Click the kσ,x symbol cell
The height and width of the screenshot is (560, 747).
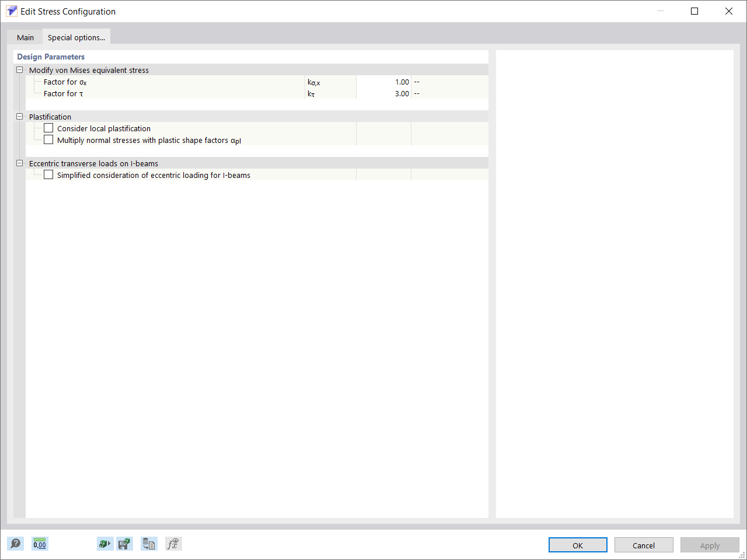coord(330,82)
